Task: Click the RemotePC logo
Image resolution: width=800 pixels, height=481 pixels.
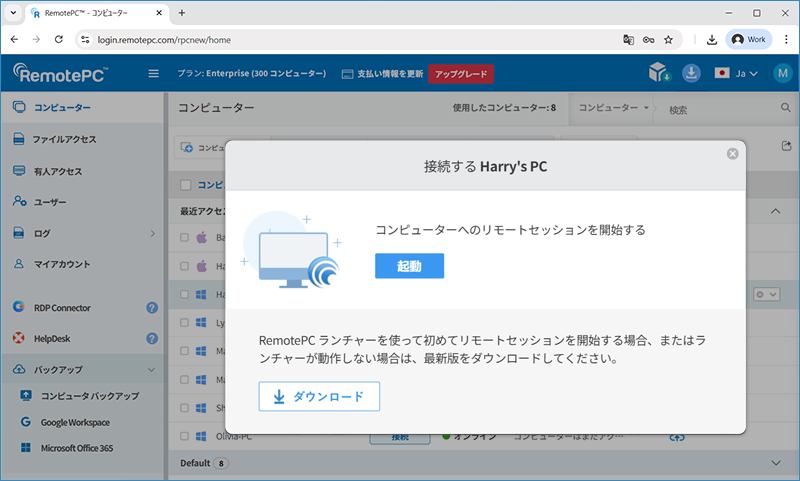Action: [60, 73]
